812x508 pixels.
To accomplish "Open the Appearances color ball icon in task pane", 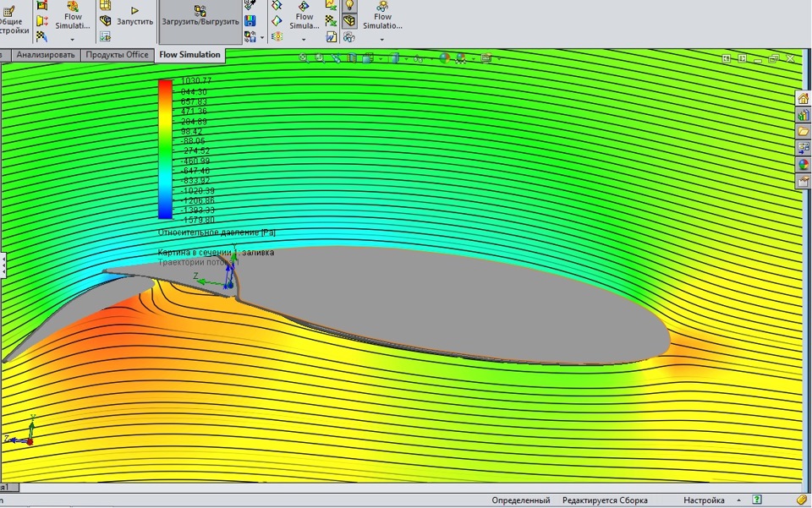I will (x=804, y=165).
